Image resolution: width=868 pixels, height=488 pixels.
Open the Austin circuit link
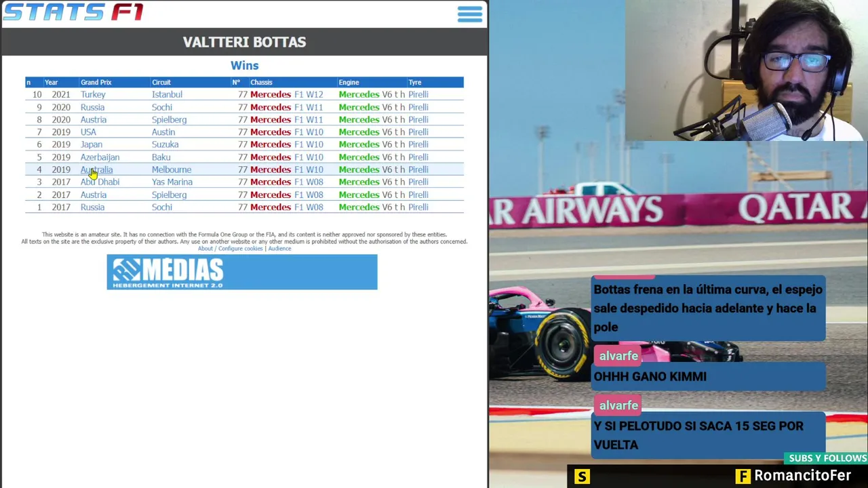point(163,132)
